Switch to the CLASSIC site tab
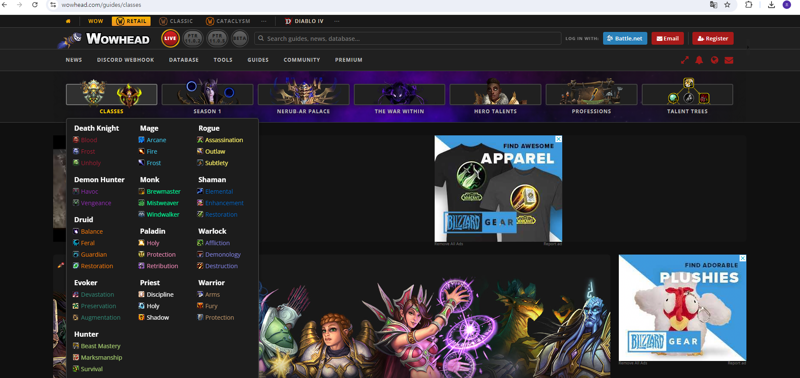Image resolution: width=800 pixels, height=378 pixels. point(176,21)
